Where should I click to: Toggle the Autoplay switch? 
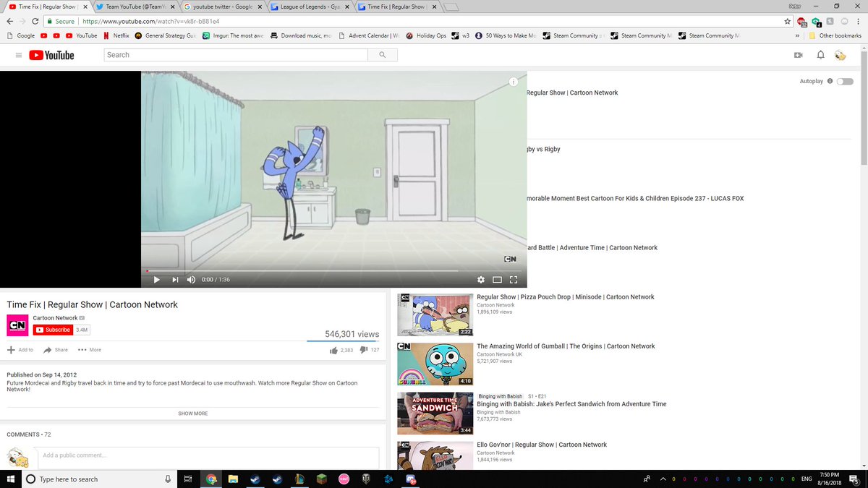845,82
